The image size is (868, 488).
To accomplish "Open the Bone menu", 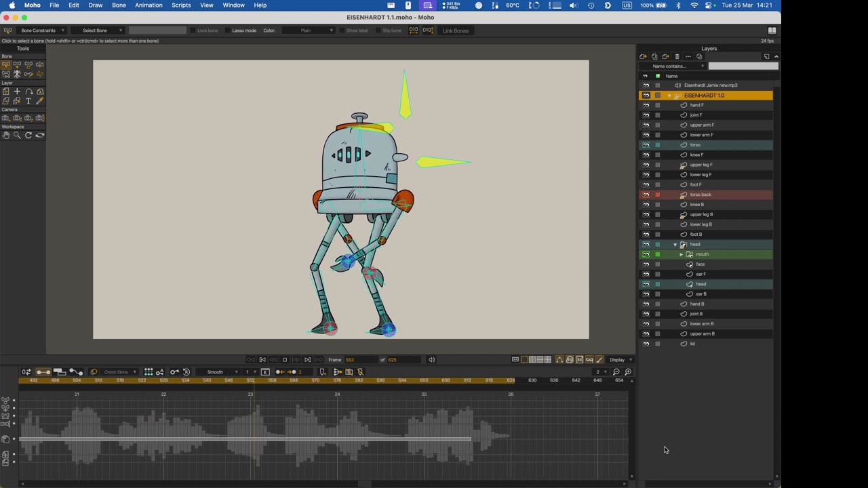I will coord(119,5).
